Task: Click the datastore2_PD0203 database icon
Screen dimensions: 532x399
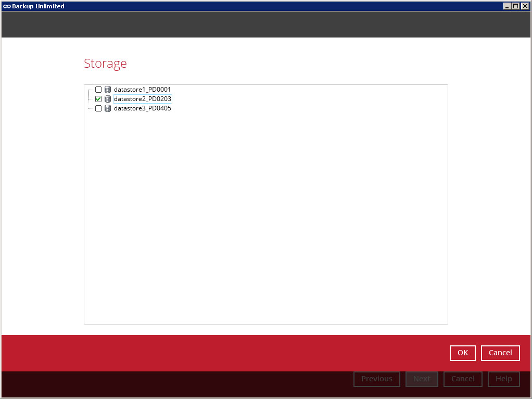Action: point(108,99)
